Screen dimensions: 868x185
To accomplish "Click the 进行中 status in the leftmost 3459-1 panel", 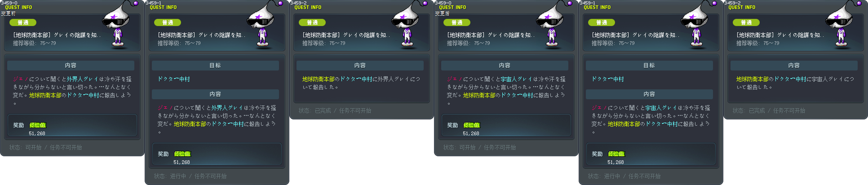I will [x=178, y=176].
